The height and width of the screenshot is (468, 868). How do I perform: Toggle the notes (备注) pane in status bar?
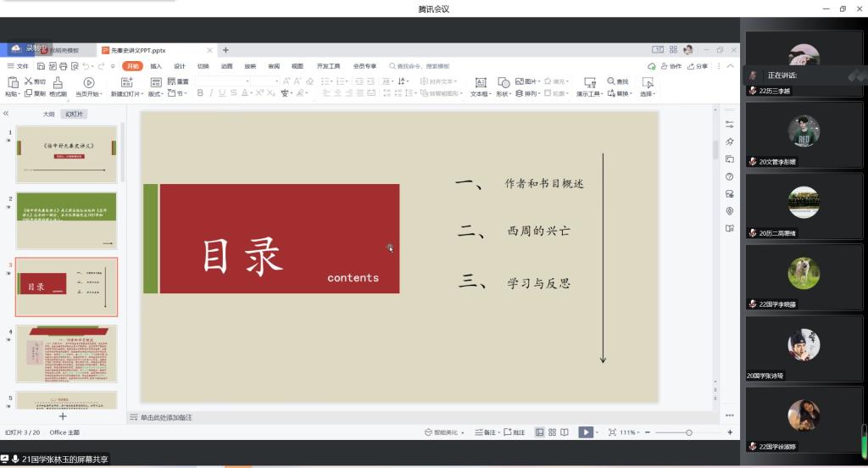click(485, 432)
